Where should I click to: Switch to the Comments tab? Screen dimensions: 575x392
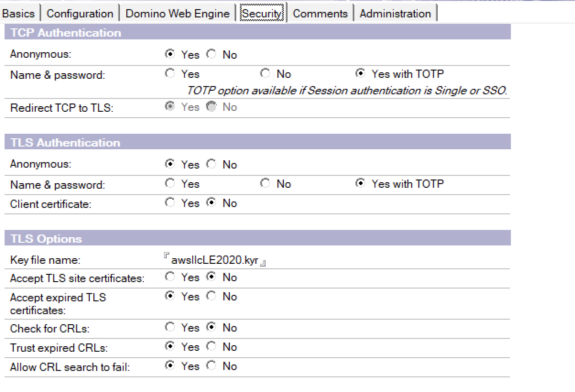point(320,13)
